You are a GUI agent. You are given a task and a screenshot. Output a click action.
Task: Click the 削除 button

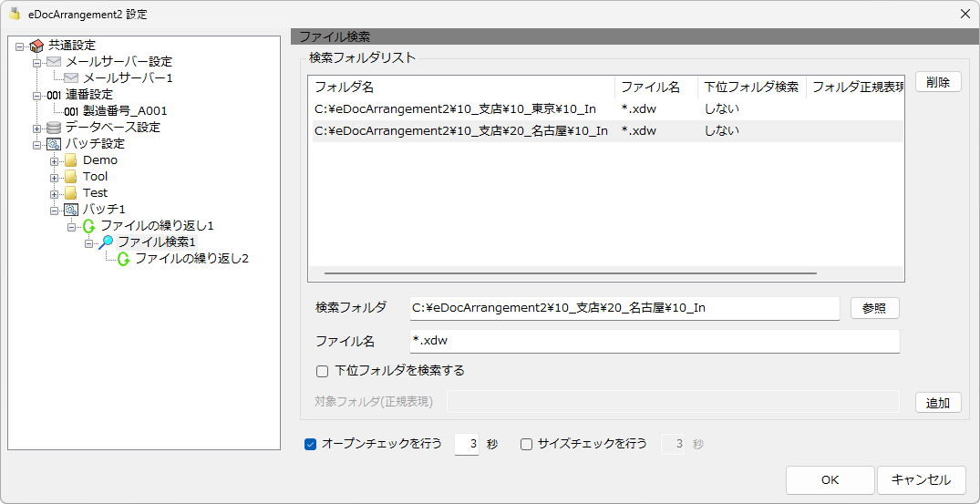pyautogui.click(x=938, y=82)
